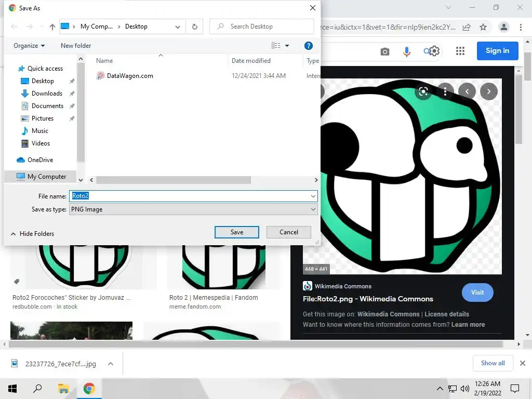
Task: Close the downloads bar
Action: click(523, 363)
